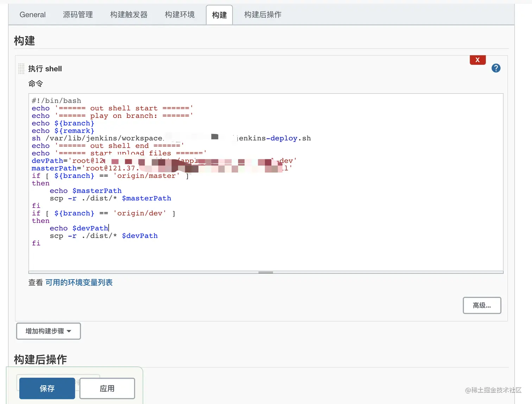This screenshot has width=532, height=404.
Task: Open help for 执行 shell step
Action: [x=496, y=68]
